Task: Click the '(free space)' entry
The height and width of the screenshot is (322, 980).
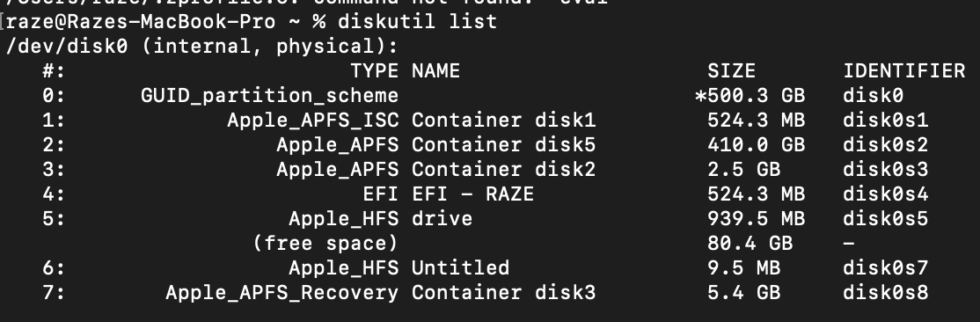Action: (325, 243)
